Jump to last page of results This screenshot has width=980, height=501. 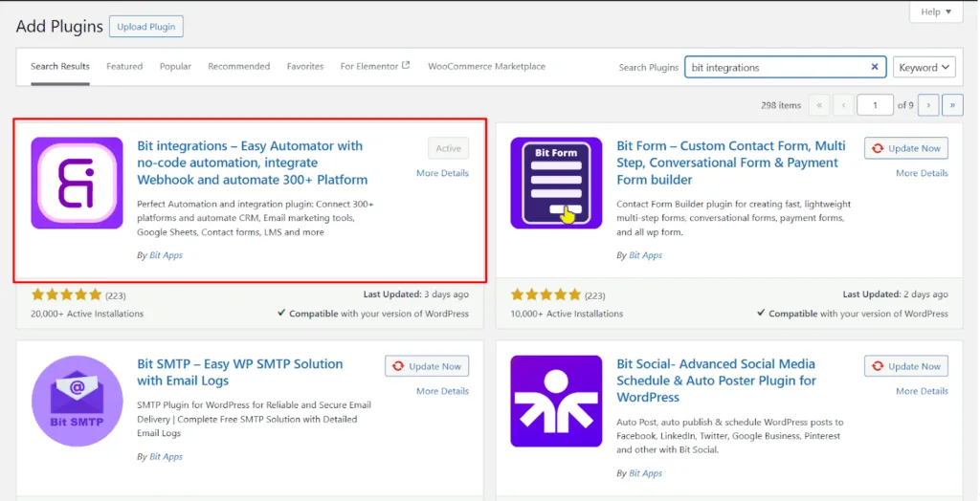tap(952, 105)
